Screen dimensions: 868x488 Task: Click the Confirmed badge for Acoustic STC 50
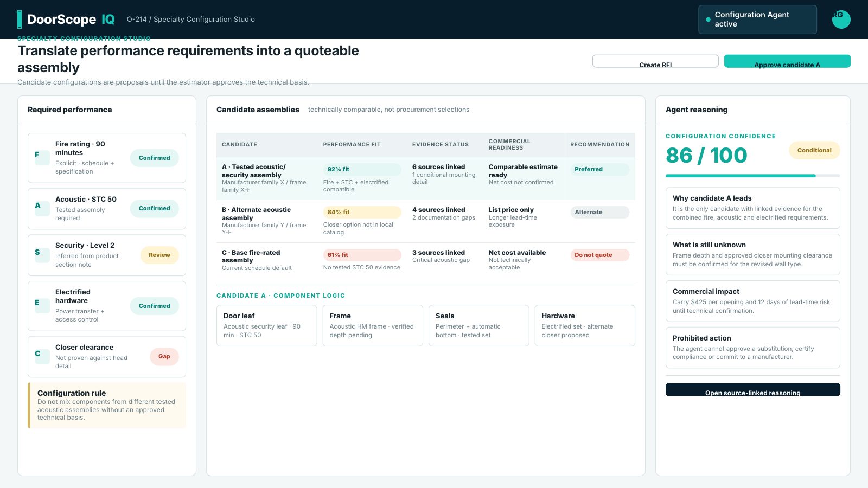point(155,208)
